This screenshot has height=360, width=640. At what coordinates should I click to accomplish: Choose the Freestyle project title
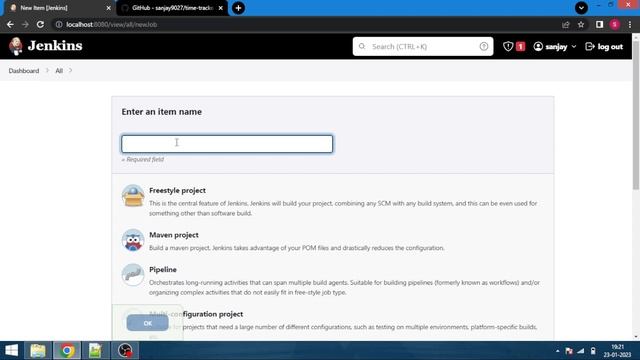point(177,191)
